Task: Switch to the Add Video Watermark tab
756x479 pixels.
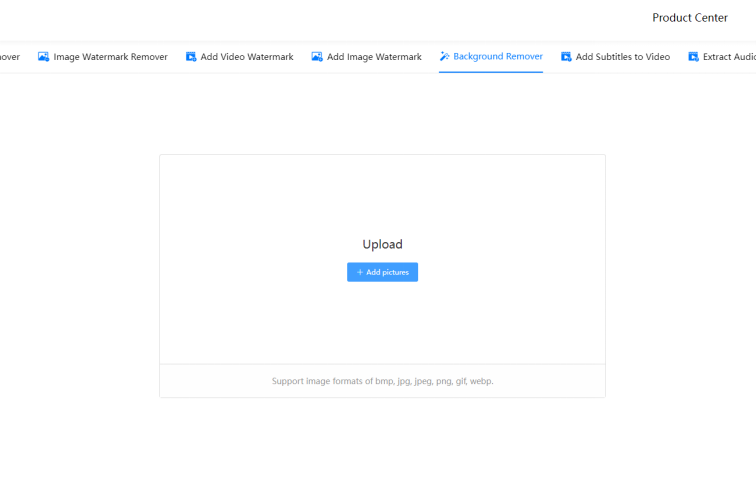Action: click(240, 57)
